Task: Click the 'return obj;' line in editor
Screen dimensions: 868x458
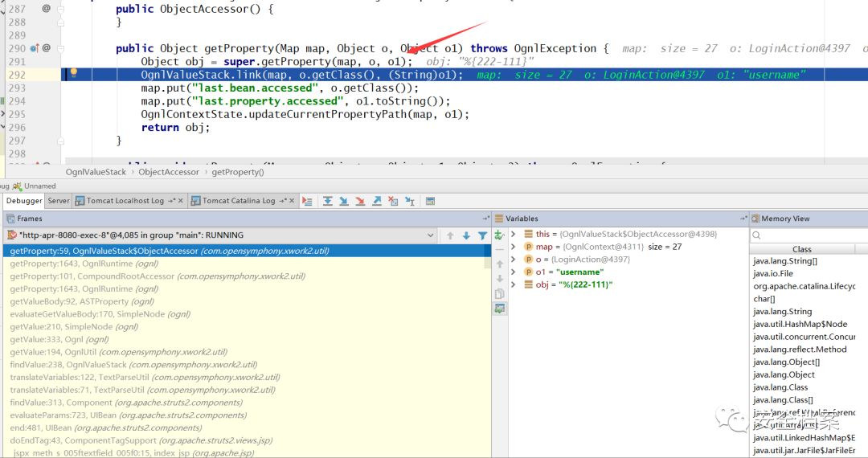Action: [x=175, y=127]
